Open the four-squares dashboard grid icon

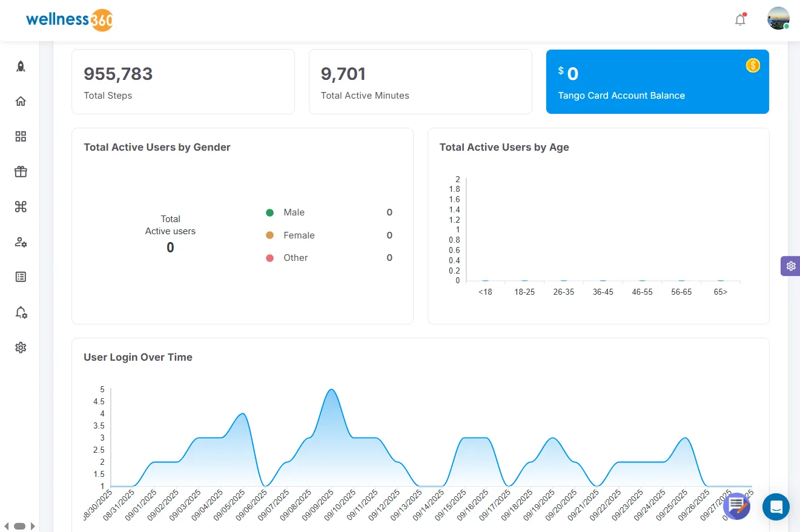coord(21,136)
